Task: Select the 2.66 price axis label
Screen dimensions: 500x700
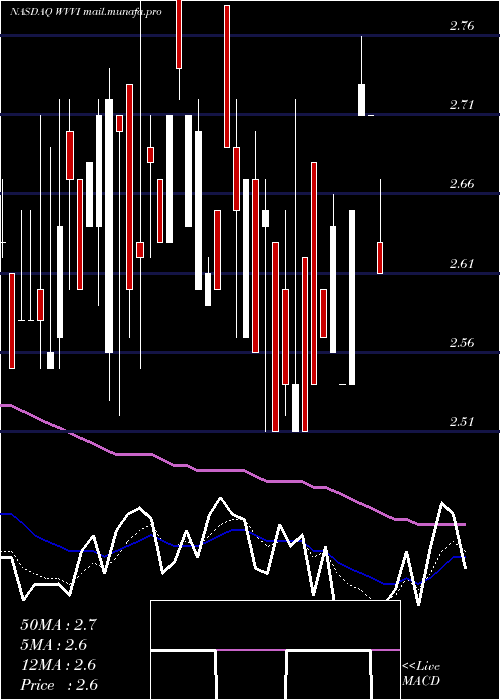Action: pos(462,184)
